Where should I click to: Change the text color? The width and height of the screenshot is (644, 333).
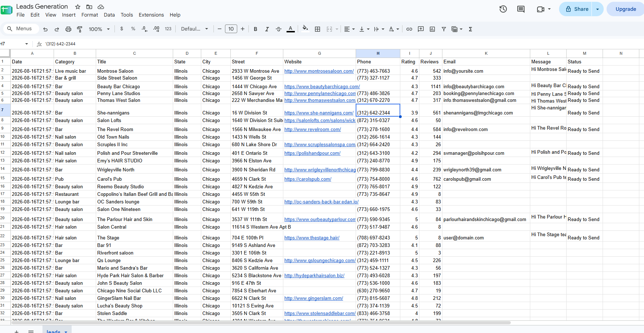(291, 29)
